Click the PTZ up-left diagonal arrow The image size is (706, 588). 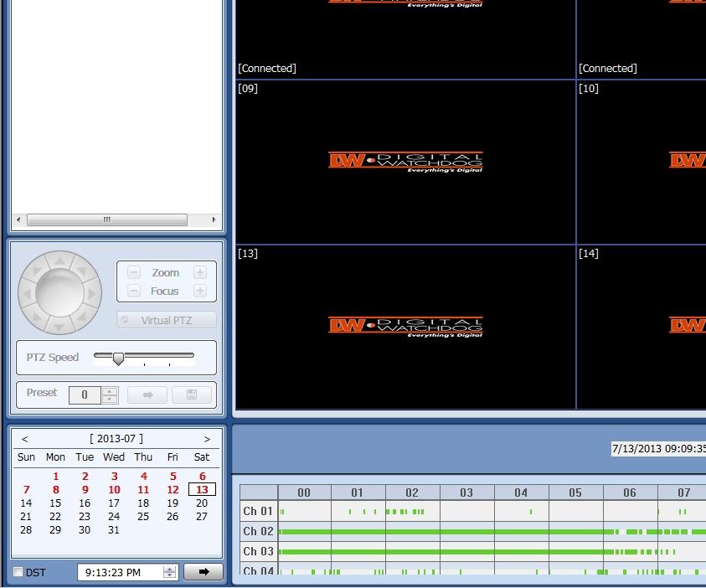pyautogui.click(x=37, y=271)
